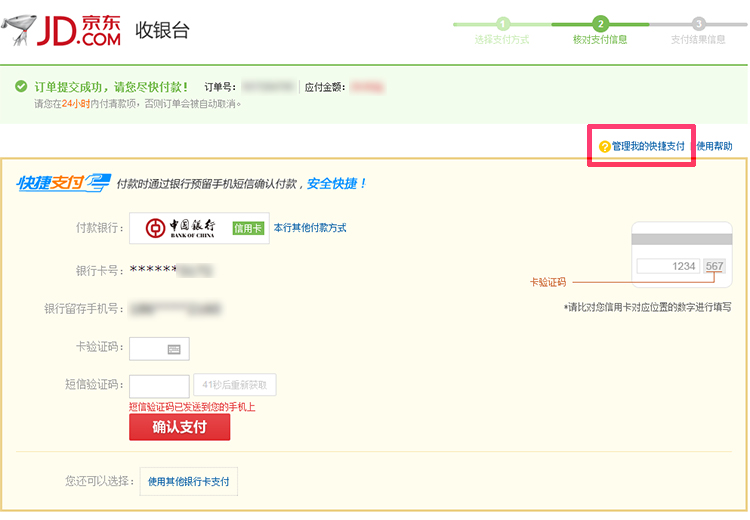750x520 pixels.
Task: Open the 使用帮助 link
Action: (x=714, y=146)
